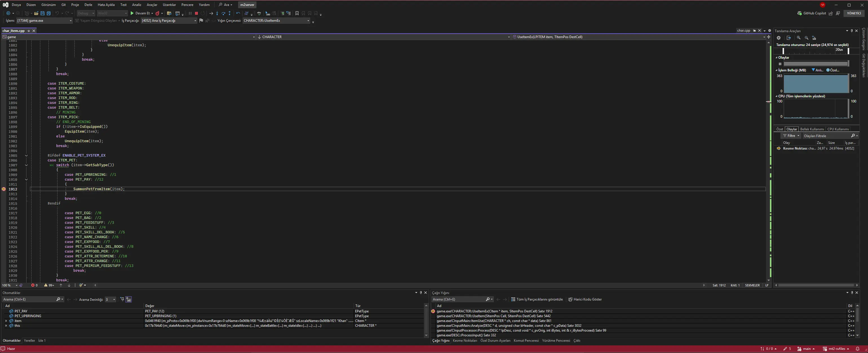The height and width of the screenshot is (353, 868).
Task: Expand the 'this' variable row
Action: [x=6, y=326]
